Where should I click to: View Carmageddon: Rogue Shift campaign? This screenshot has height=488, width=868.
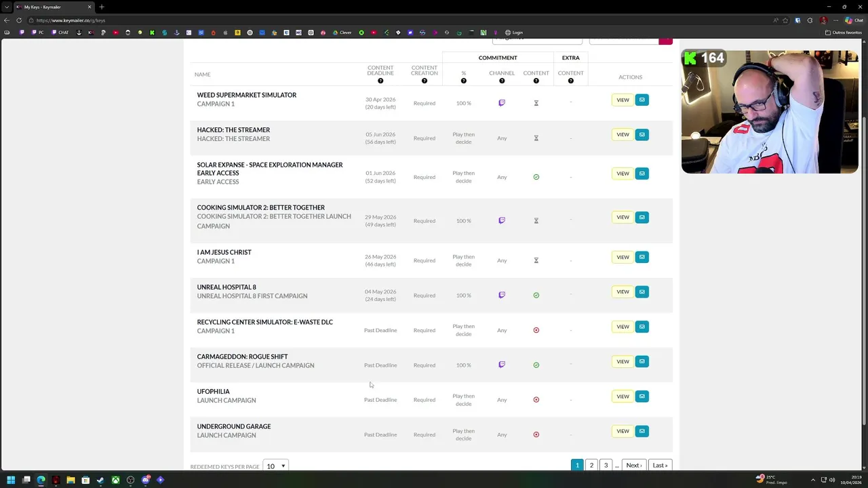coord(623,361)
